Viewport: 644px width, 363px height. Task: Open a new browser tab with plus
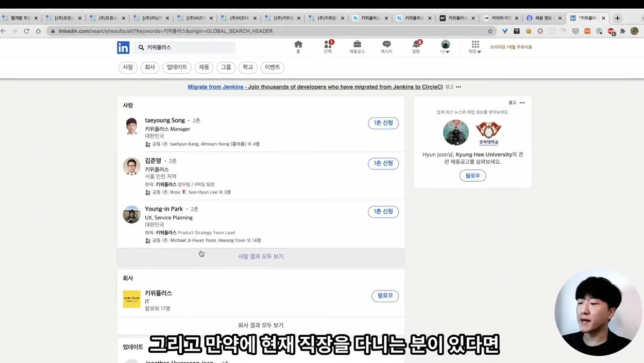point(617,18)
